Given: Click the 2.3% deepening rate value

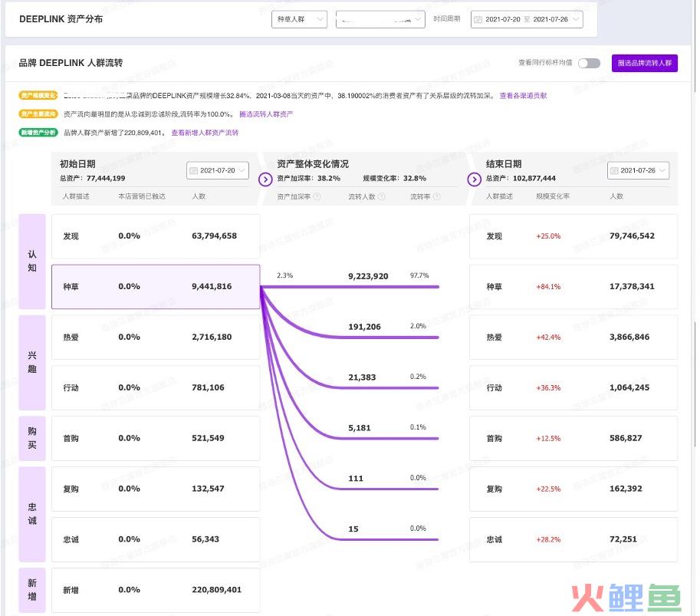Looking at the screenshot, I should point(284,275).
